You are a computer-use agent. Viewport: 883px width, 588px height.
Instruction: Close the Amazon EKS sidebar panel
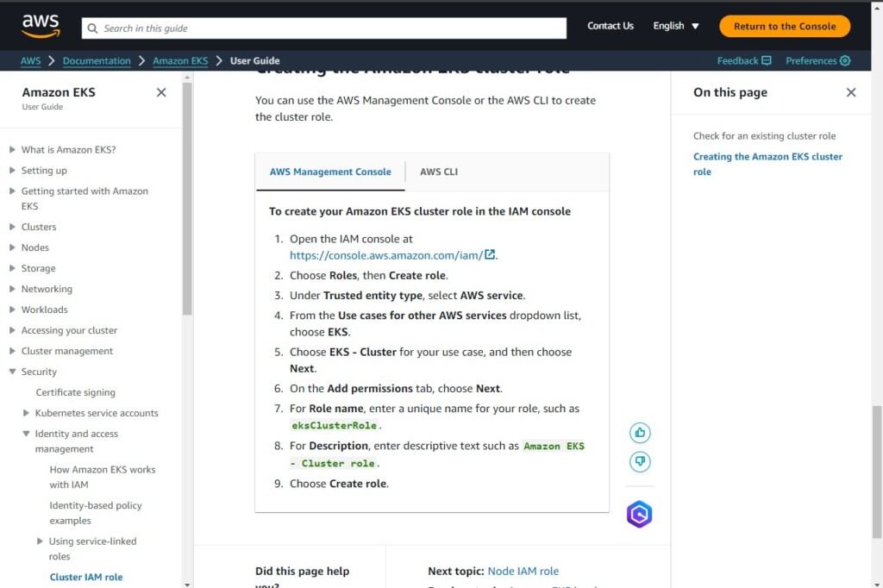point(161,92)
